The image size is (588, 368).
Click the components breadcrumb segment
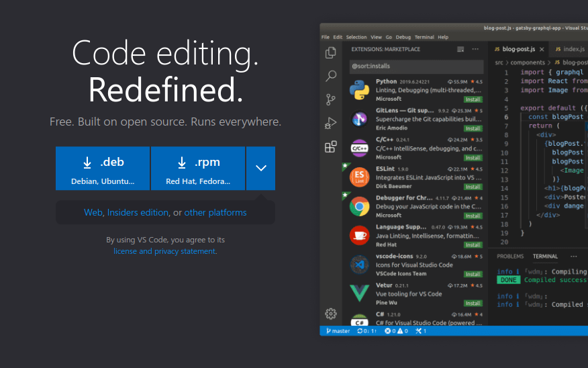point(527,62)
